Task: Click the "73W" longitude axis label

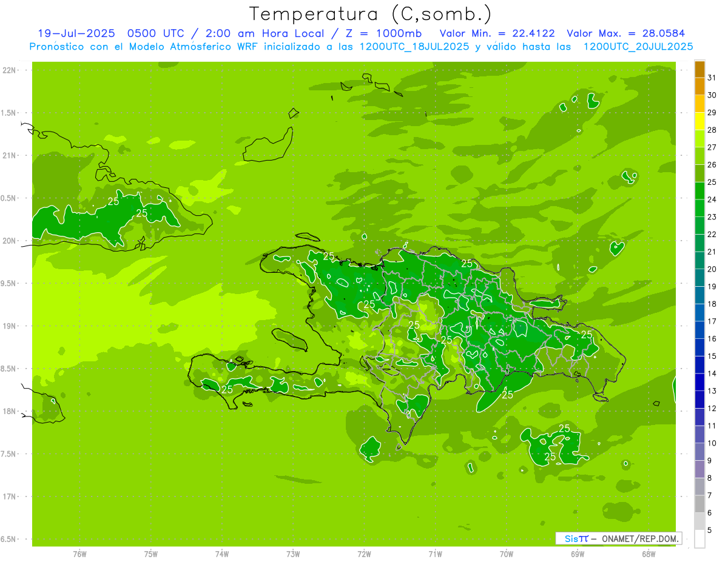Action: tap(293, 554)
